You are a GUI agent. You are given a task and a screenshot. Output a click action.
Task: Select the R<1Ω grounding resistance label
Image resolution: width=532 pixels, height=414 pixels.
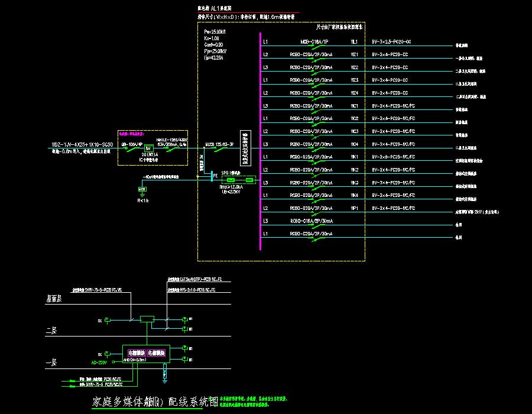click(142, 201)
